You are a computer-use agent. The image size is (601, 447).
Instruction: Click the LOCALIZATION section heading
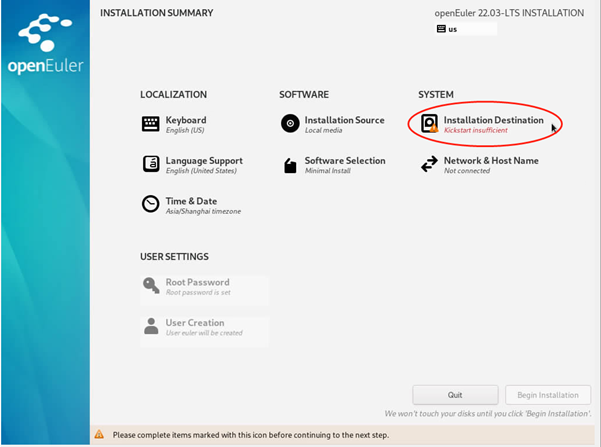(x=173, y=95)
